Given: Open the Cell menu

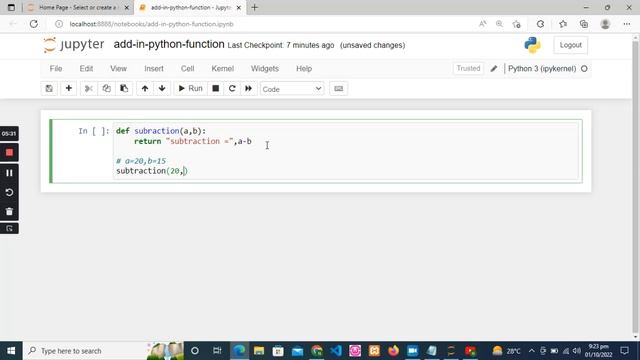Looking at the screenshot, I should click(x=187, y=69).
